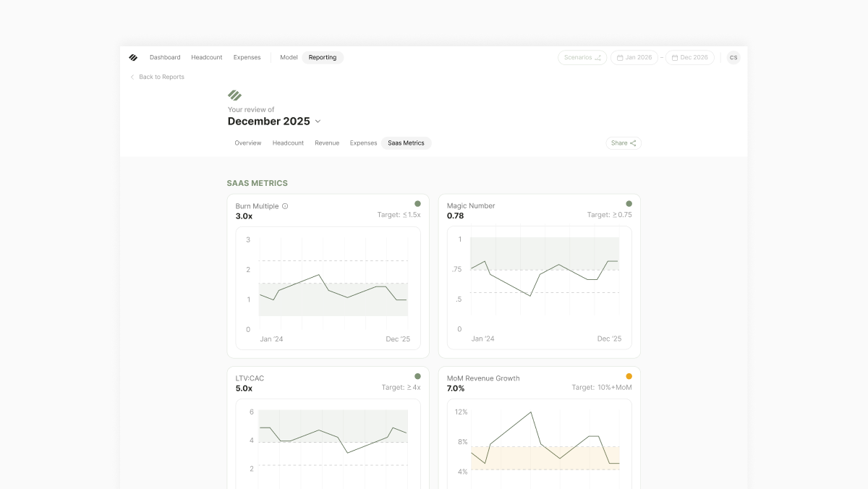Click the MoM Revenue Growth orange status dot

coord(629,376)
